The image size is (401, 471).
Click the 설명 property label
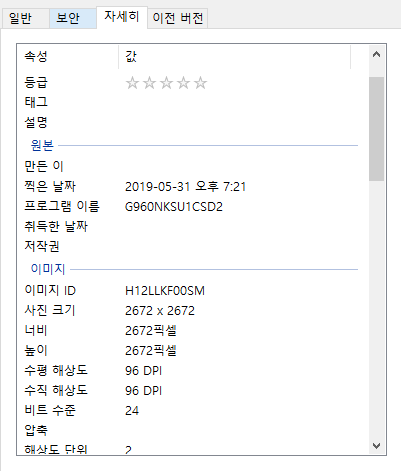click(36, 122)
